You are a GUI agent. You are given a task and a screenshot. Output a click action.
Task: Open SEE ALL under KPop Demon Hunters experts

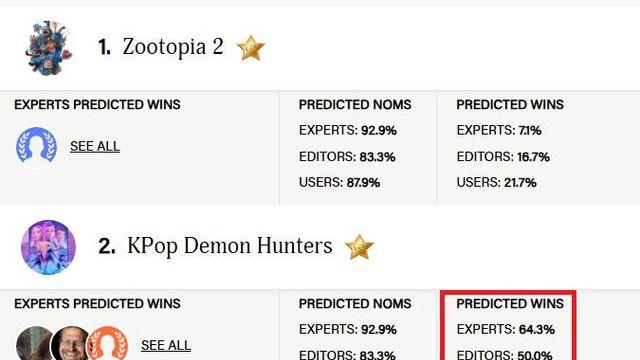click(x=166, y=345)
